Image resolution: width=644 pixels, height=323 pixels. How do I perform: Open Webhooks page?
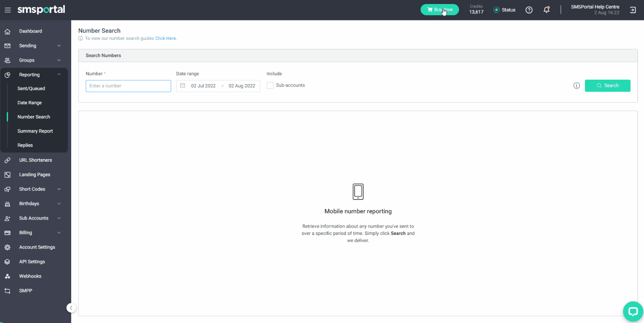click(x=30, y=276)
